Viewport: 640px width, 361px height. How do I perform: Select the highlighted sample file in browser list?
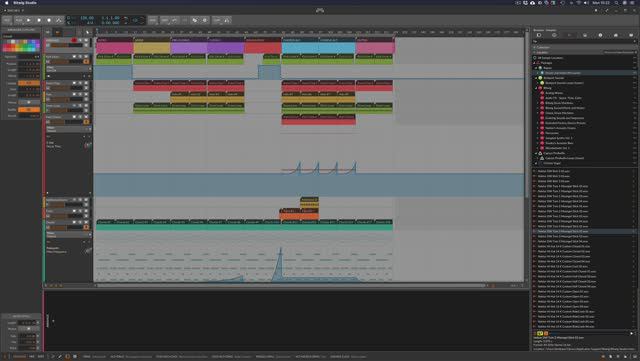click(x=584, y=231)
